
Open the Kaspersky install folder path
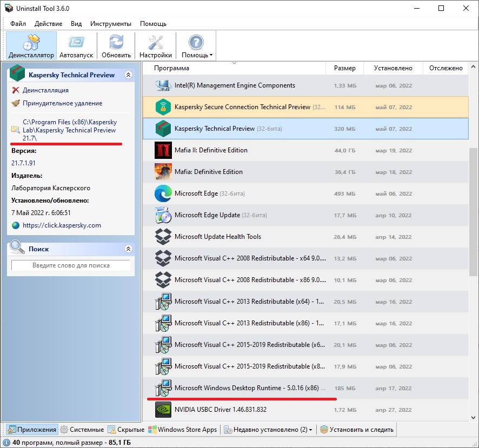point(70,130)
